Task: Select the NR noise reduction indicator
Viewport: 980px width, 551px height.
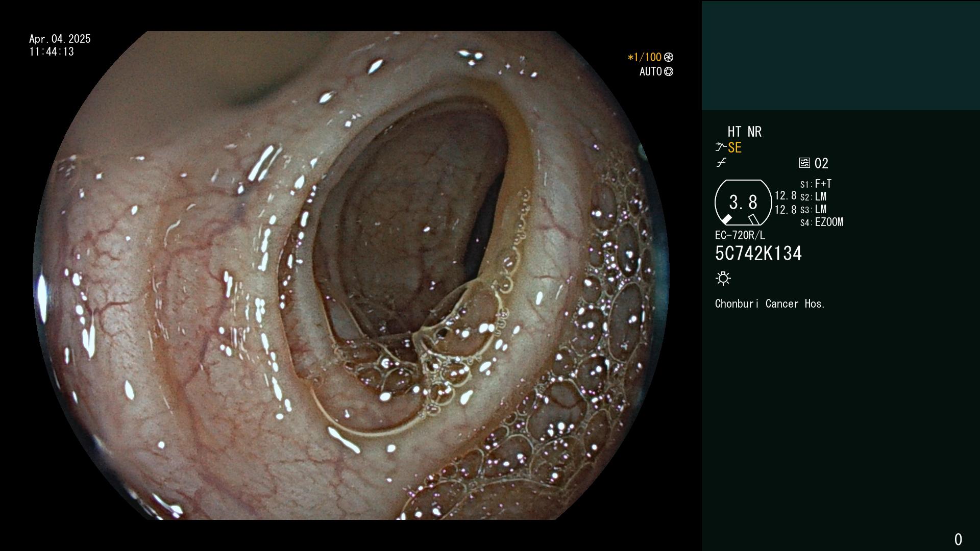Action: (755, 132)
